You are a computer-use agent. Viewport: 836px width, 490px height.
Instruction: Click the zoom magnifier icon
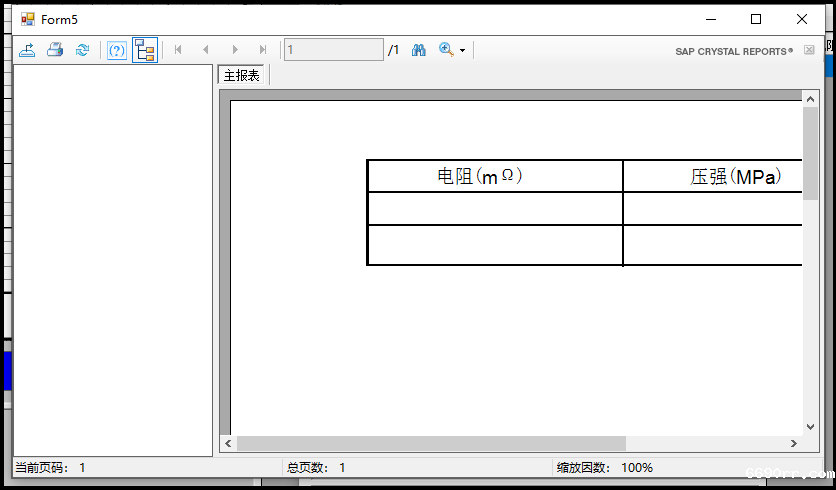coord(446,50)
